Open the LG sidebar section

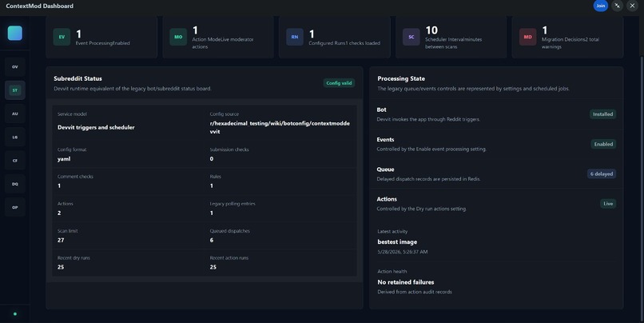click(x=15, y=137)
